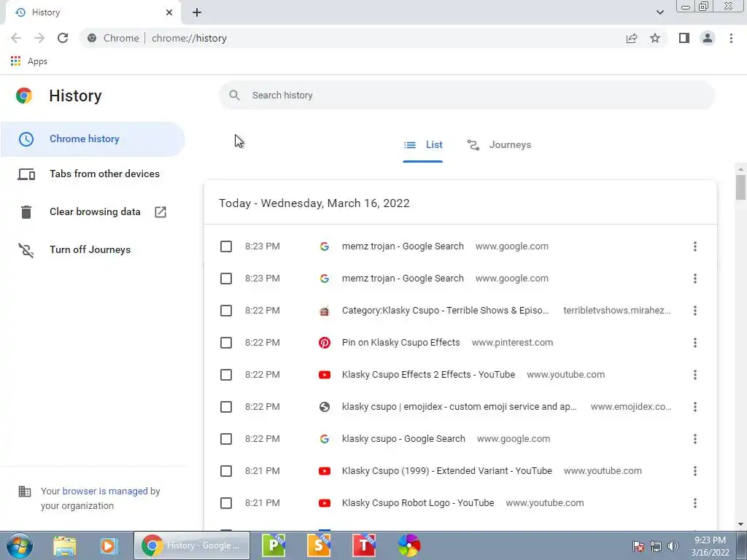Open Windows Start button
Image resolution: width=747 pixels, height=560 pixels.
coord(20,545)
